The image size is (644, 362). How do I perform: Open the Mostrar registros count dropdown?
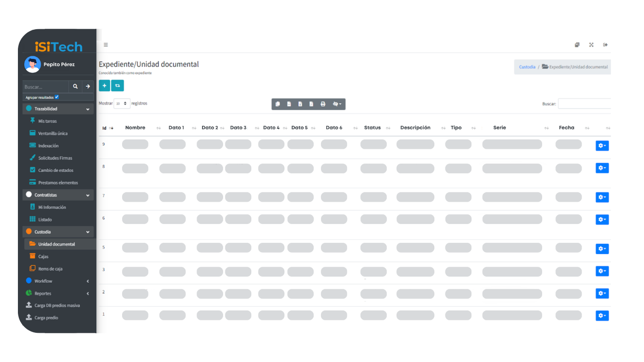coord(122,104)
